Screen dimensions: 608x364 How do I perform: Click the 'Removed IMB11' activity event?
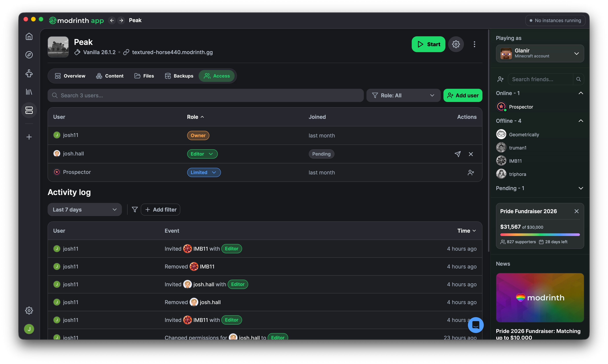click(189, 266)
